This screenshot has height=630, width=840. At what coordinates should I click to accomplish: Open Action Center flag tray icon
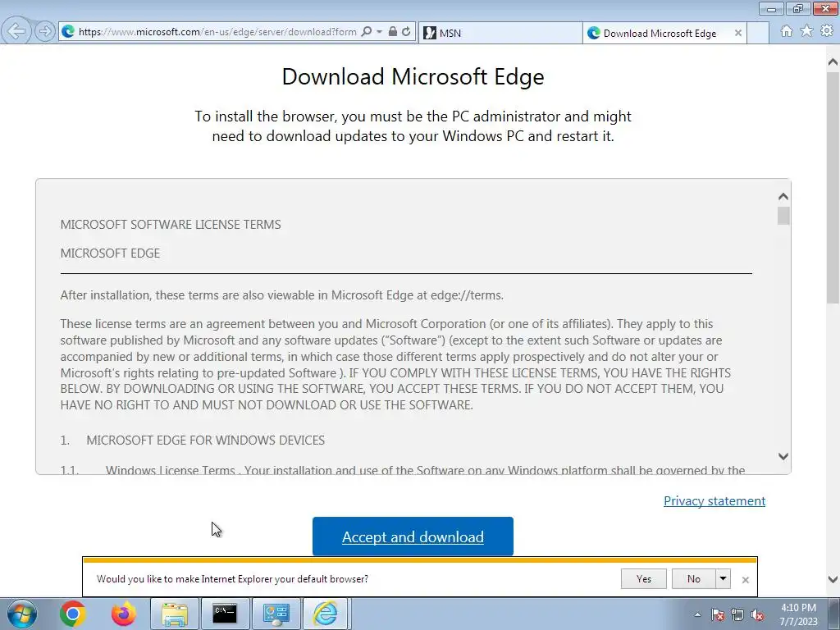pos(717,615)
